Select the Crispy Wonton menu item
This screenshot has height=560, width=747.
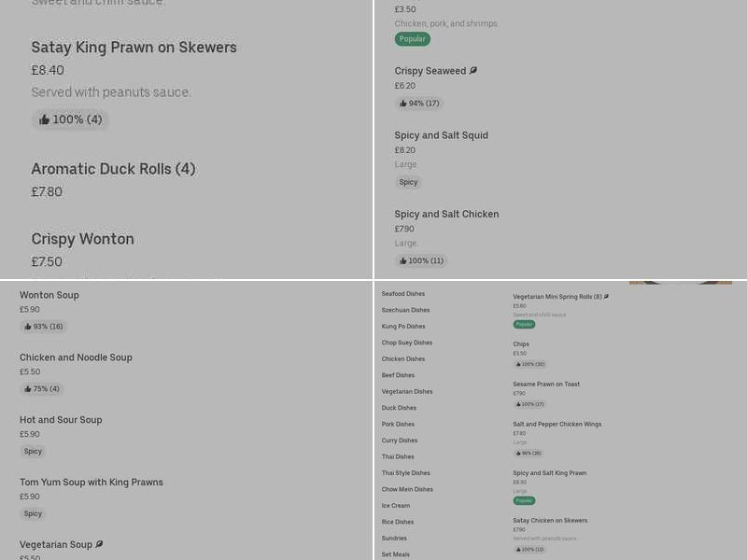pyautogui.click(x=83, y=239)
